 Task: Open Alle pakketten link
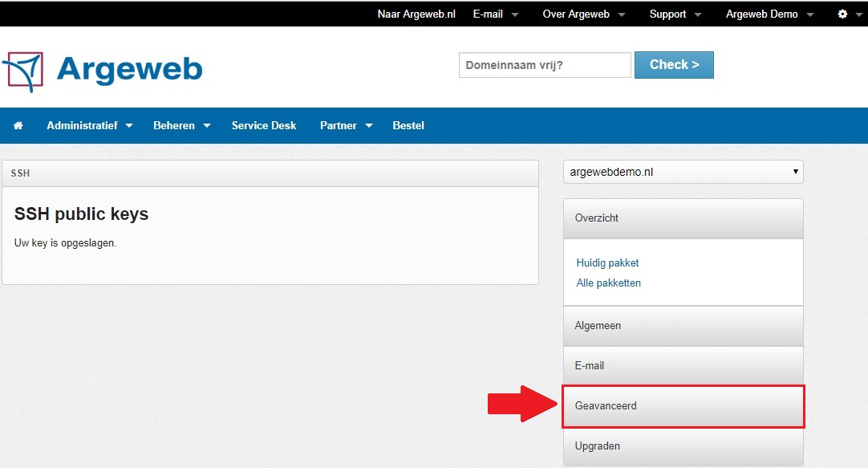608,283
